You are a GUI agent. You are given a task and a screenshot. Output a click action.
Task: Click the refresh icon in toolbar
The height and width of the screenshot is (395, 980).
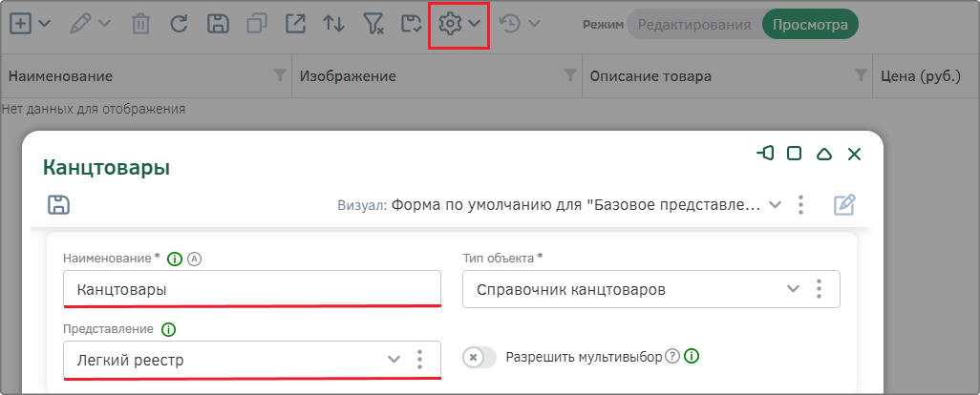click(180, 24)
